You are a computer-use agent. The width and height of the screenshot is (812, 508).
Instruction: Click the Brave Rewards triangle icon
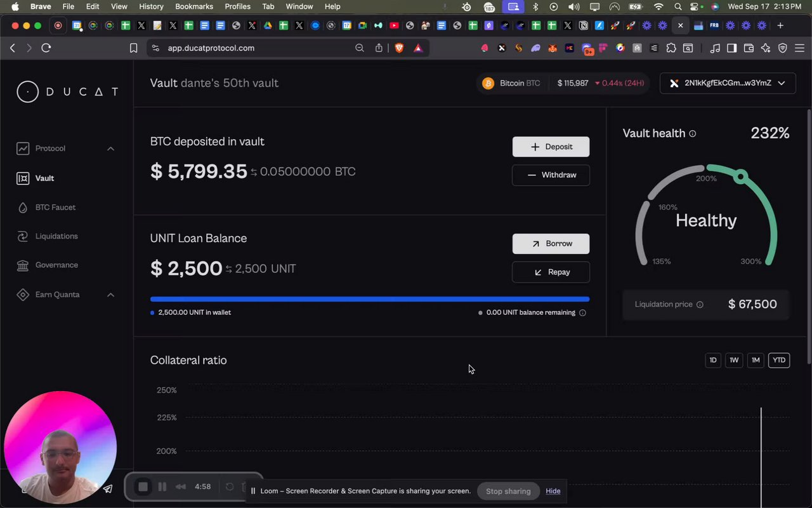coord(418,48)
